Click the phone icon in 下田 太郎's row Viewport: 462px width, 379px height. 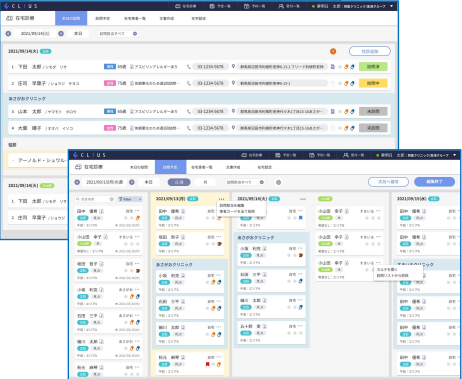(x=189, y=67)
